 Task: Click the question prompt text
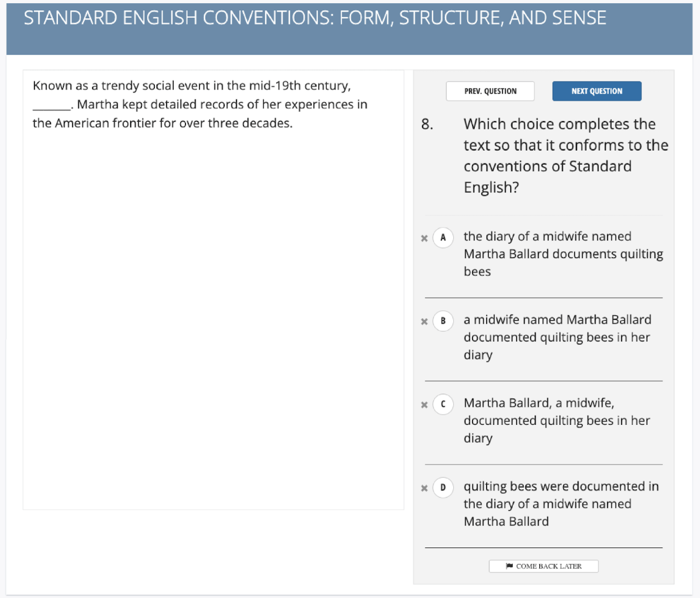click(x=565, y=155)
